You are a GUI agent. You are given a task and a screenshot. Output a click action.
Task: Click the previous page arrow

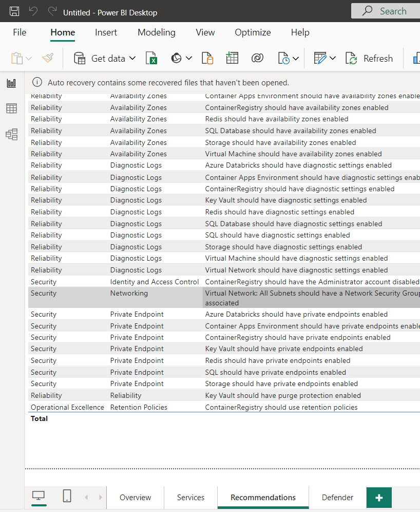[86, 497]
